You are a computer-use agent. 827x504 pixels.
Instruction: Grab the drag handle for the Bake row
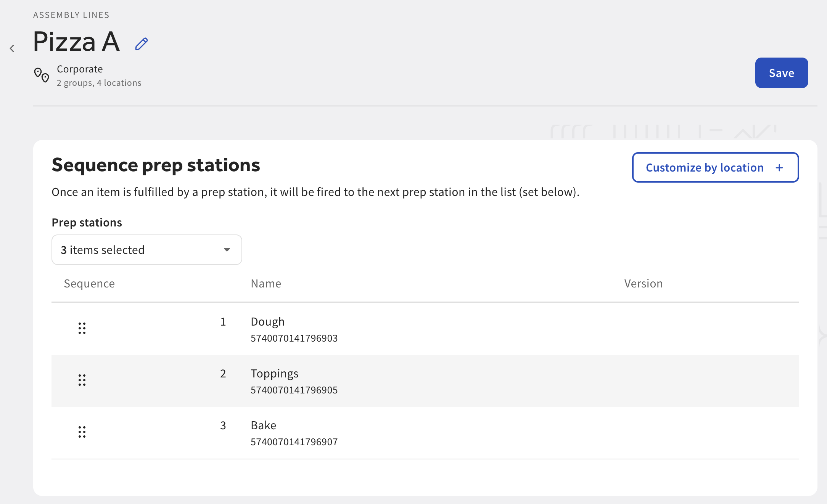tap(82, 432)
